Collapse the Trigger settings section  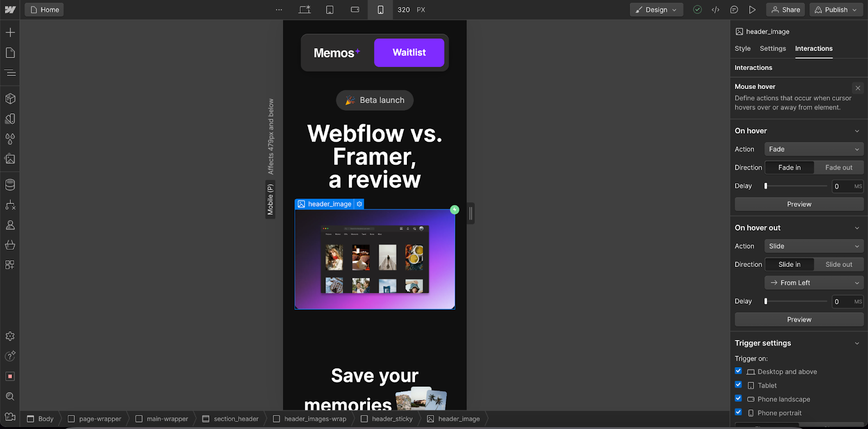(x=857, y=343)
